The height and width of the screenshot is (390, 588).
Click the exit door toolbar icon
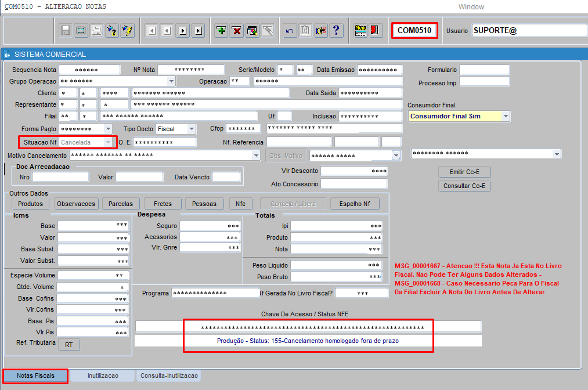376,31
